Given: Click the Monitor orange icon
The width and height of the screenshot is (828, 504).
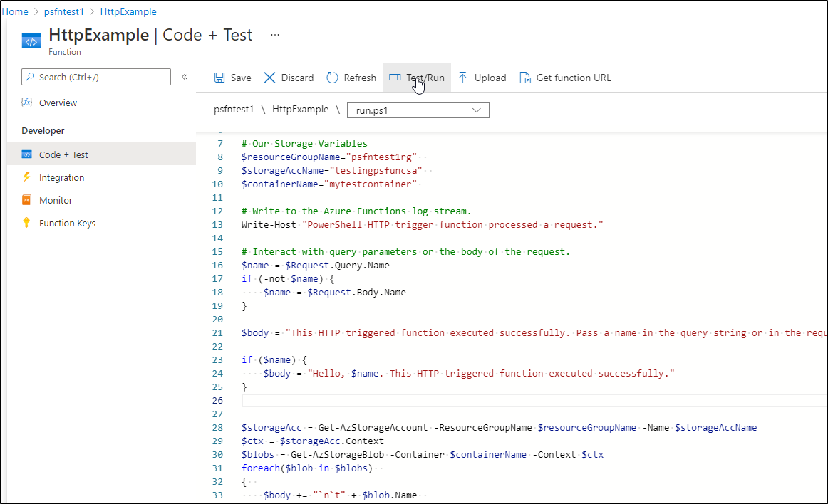Looking at the screenshot, I should (26, 200).
